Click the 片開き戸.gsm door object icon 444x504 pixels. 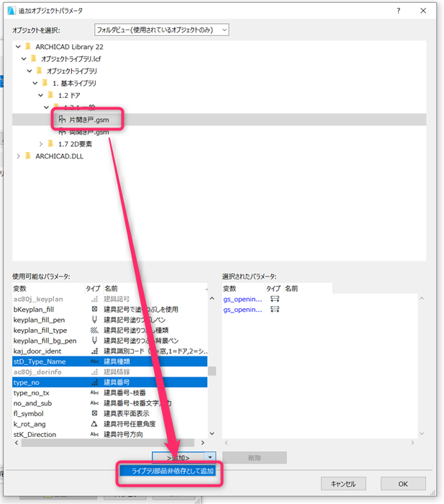[62, 120]
